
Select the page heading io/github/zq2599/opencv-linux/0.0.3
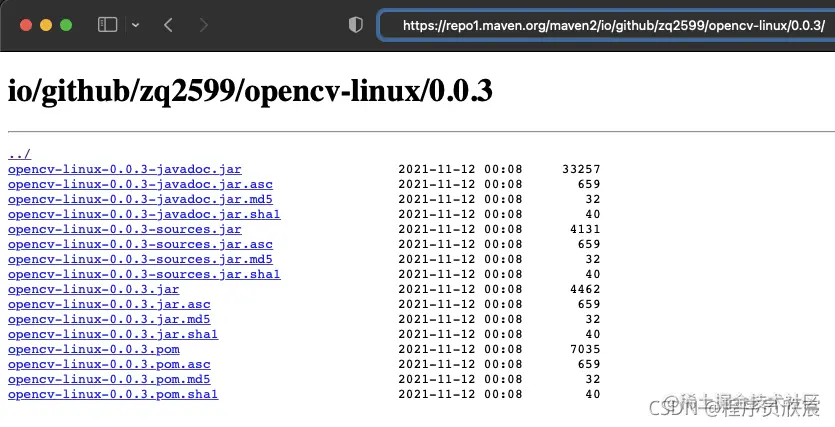pos(250,91)
